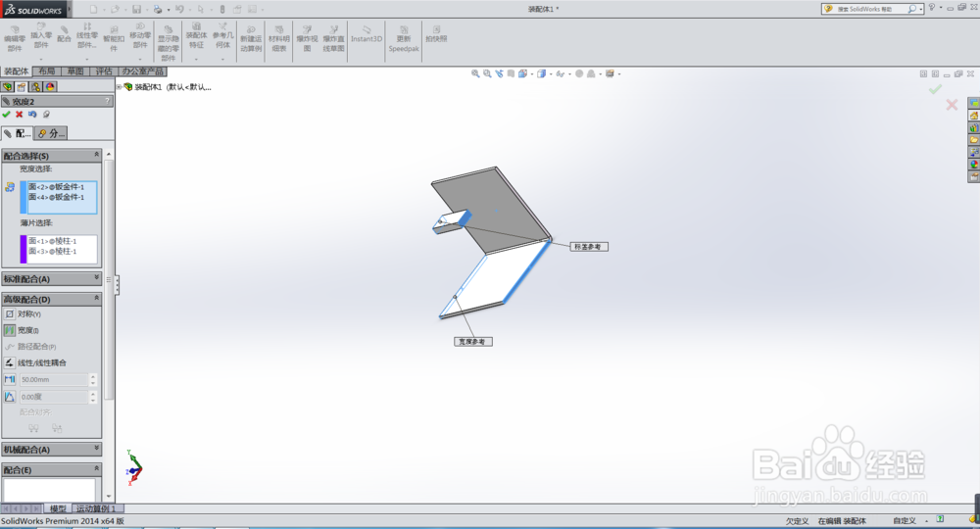Click the Edit Component (编辑零部件) tool
980x529 pixels.
click(x=15, y=39)
